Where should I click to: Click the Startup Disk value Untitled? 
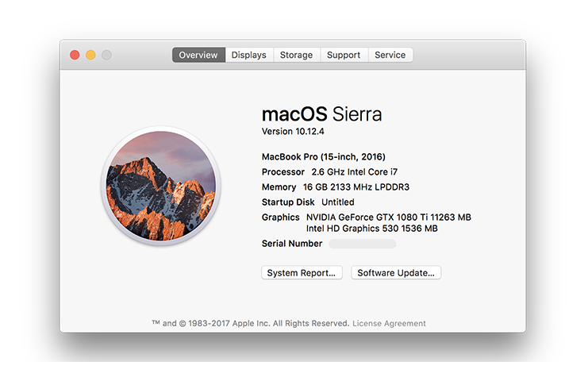click(337, 202)
